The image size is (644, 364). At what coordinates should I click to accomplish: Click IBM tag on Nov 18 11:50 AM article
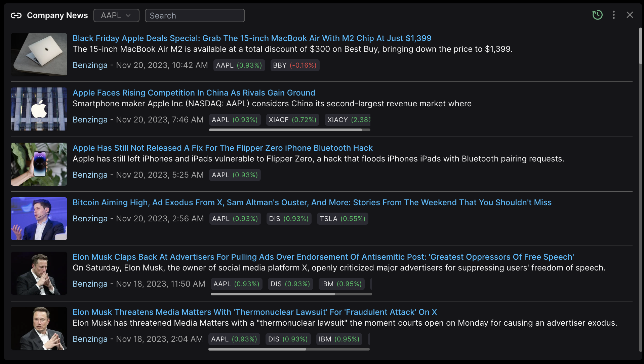click(341, 284)
